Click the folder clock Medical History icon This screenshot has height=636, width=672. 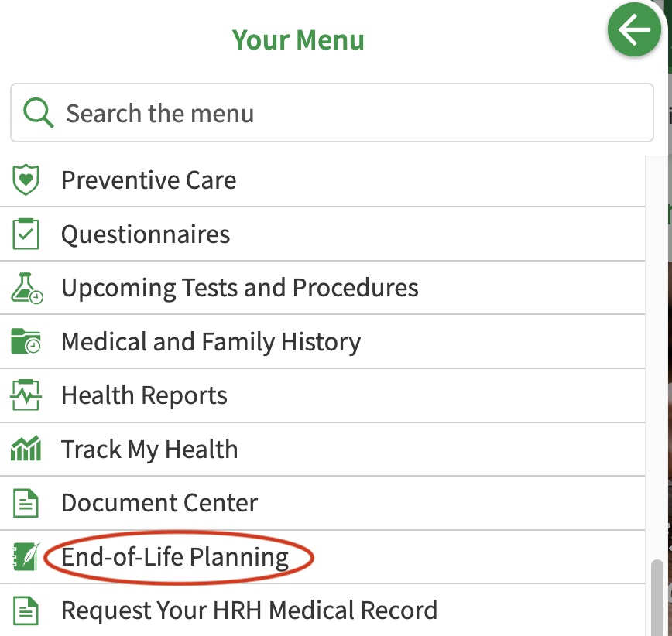click(26, 341)
